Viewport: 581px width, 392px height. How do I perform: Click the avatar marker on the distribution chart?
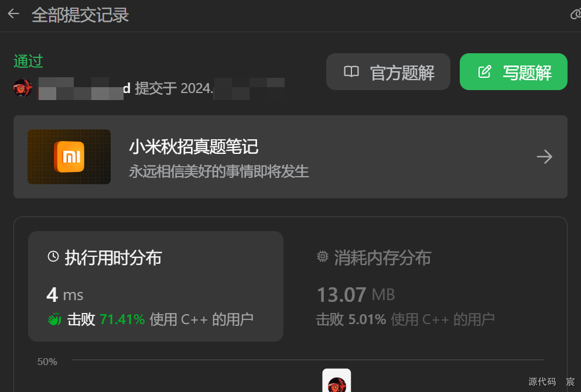[x=336, y=380]
